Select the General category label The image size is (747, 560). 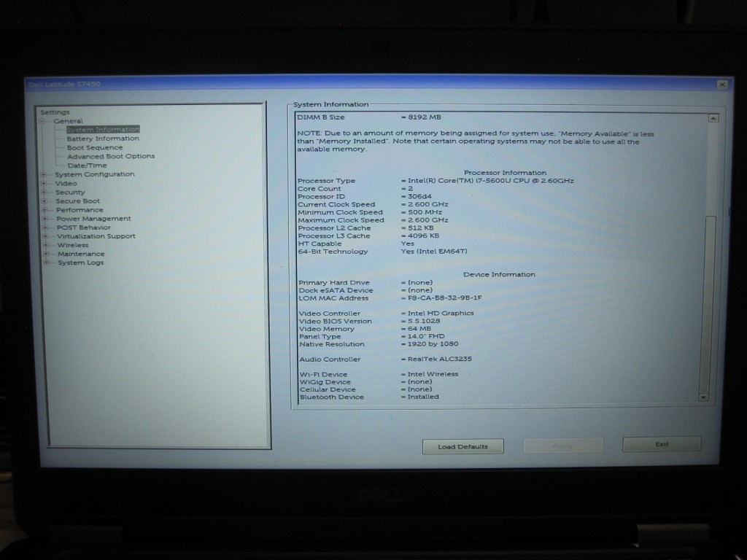coord(68,121)
